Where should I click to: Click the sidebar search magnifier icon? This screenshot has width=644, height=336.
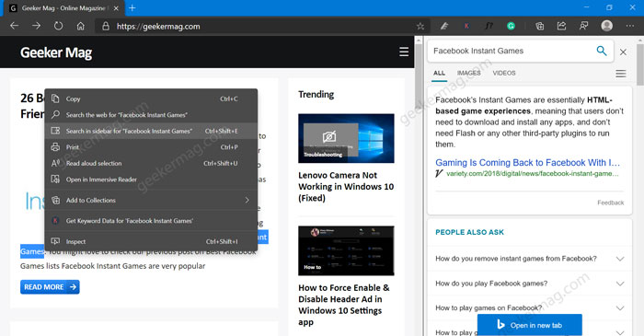pyautogui.click(x=602, y=51)
